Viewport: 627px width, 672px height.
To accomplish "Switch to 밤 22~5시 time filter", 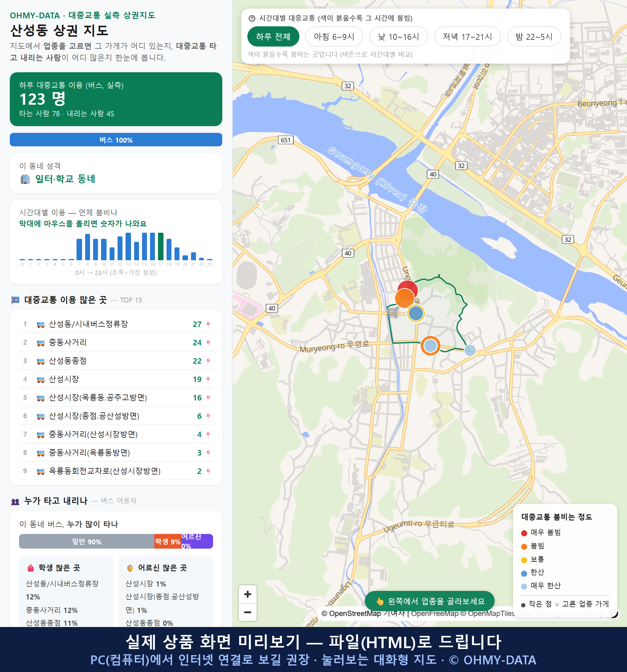I will 534,36.
